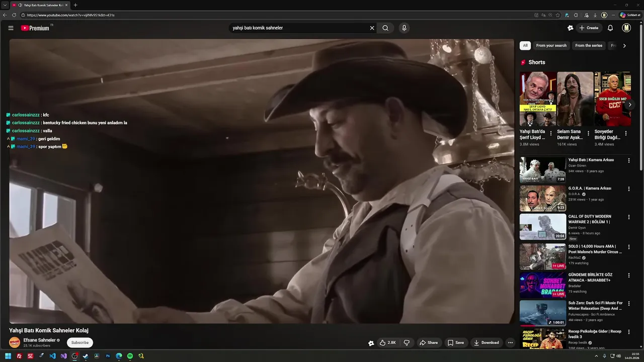
Task: Click the Ask sparkle icon beside like
Action: (x=371, y=343)
